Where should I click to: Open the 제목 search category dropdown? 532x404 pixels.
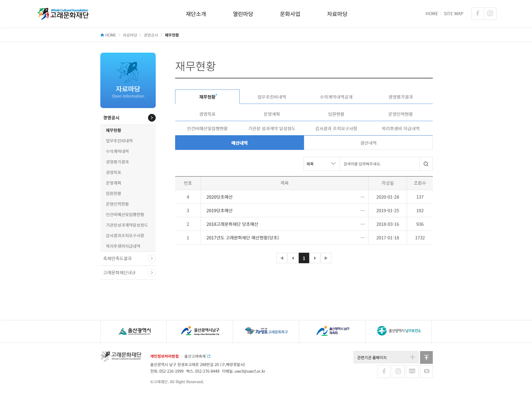[x=321, y=164]
